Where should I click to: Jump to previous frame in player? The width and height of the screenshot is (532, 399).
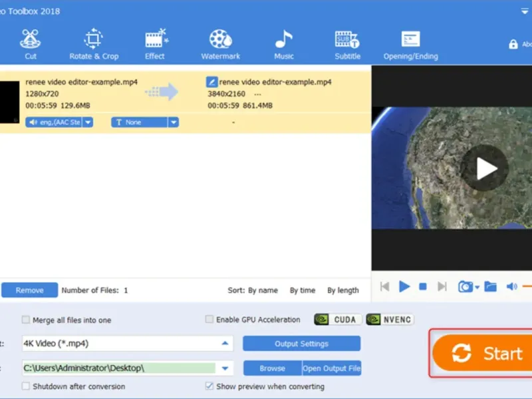pos(385,287)
